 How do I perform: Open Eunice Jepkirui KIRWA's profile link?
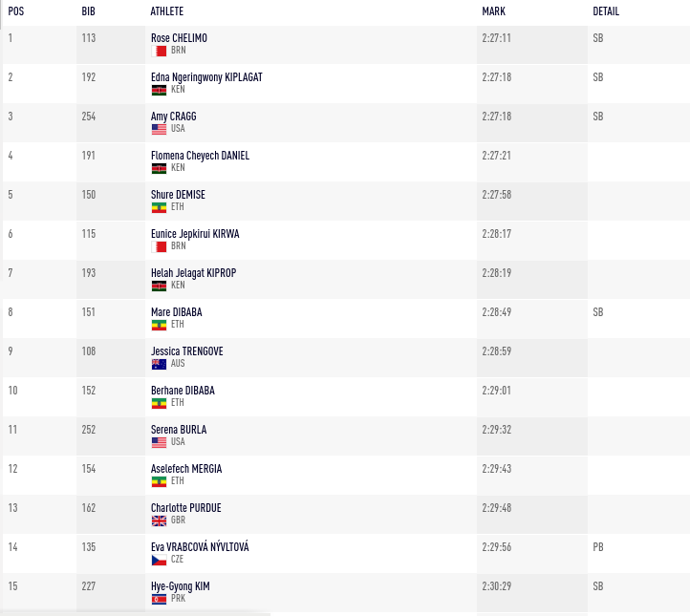(195, 234)
